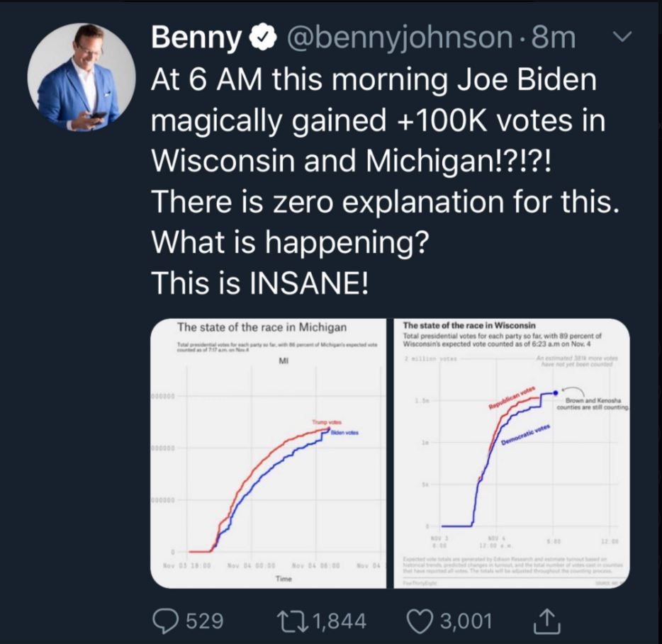Image resolution: width=662 pixels, height=644 pixels.
Task: Click the verified badge next to Benny
Action: pos(263,38)
